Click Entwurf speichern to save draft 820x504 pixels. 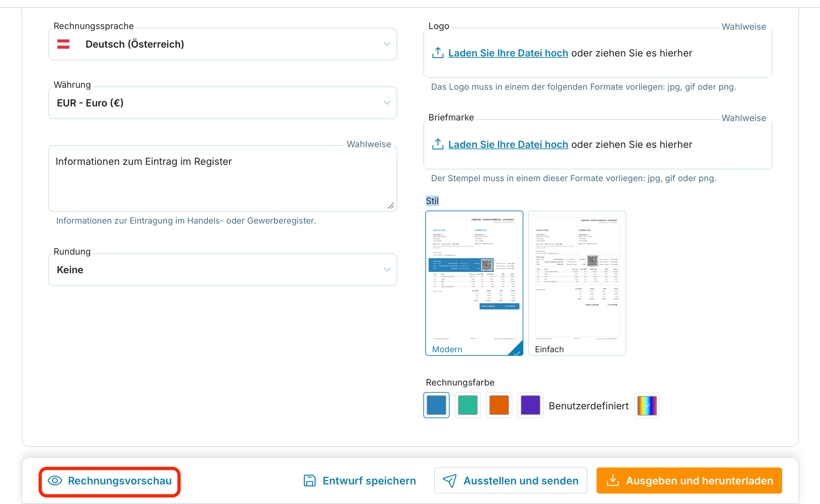[x=360, y=481]
